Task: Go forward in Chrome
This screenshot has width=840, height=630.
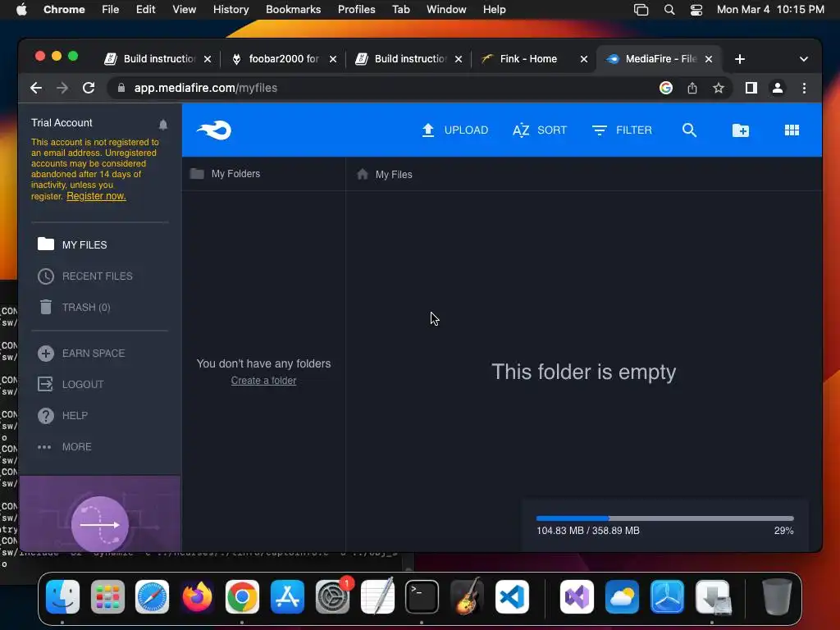Action: point(62,88)
